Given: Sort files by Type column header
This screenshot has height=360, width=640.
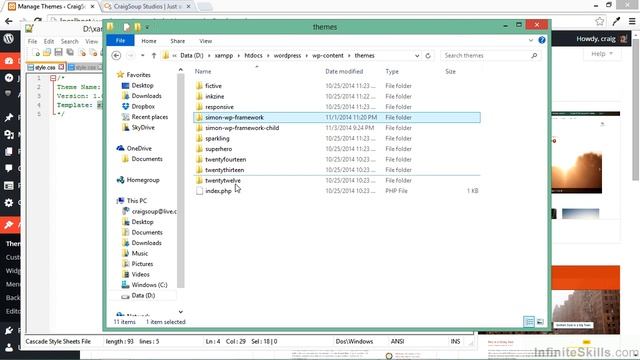Looking at the screenshot, I should (392, 71).
